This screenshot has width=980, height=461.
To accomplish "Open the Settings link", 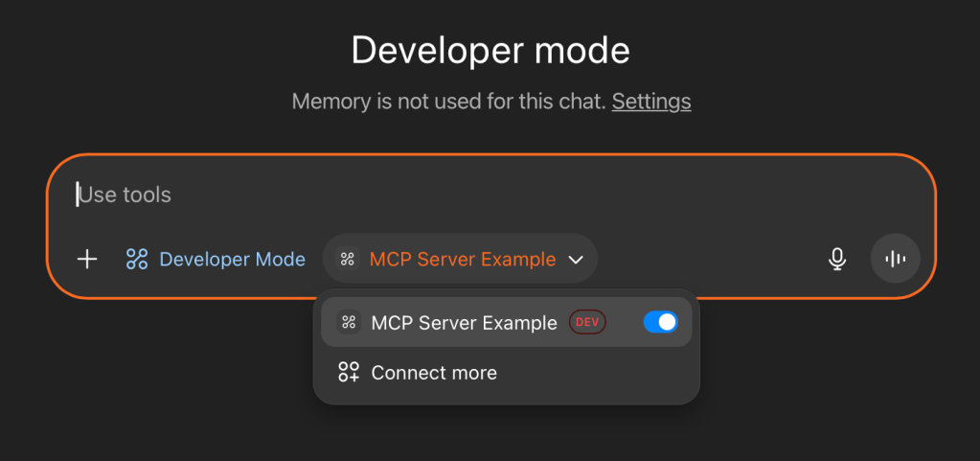I will [651, 101].
